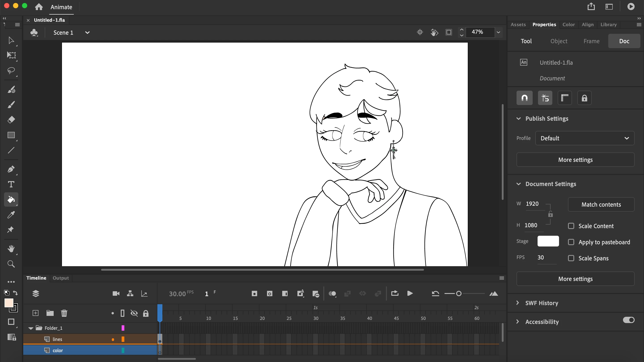Viewport: 644px width, 362px height.
Task: Open the Stage color swatch
Action: 548,241
